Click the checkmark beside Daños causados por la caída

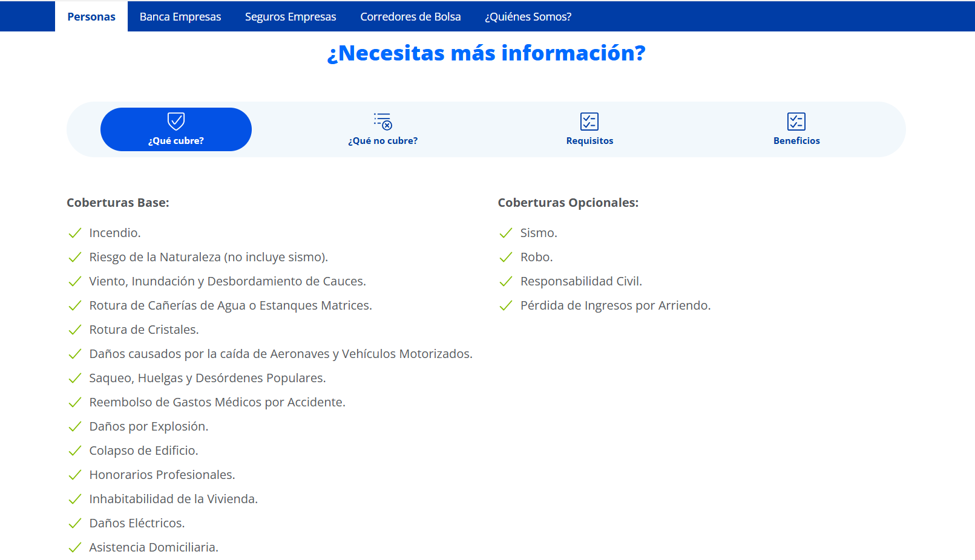pos(75,354)
